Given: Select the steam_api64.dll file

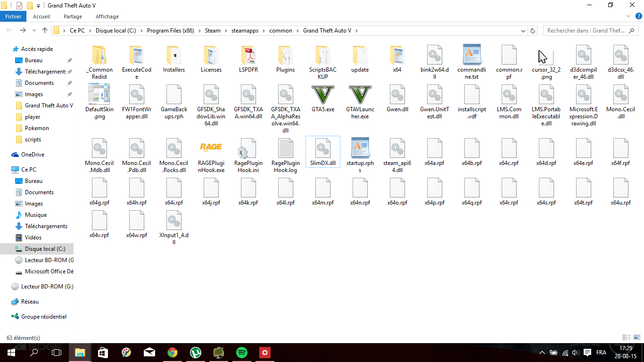Looking at the screenshot, I should [397, 148].
